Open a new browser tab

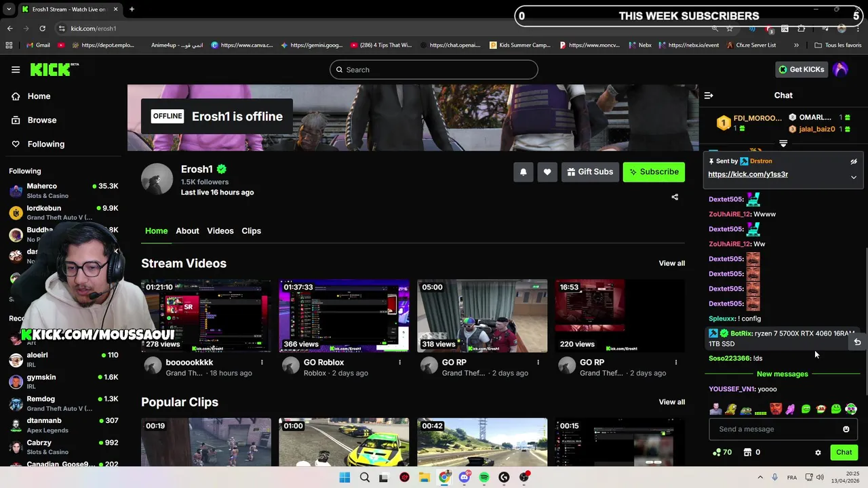click(x=132, y=9)
